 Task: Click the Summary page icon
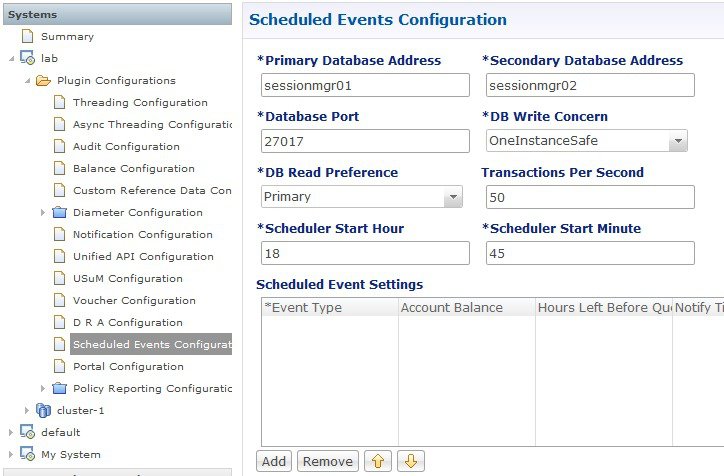tap(28, 36)
